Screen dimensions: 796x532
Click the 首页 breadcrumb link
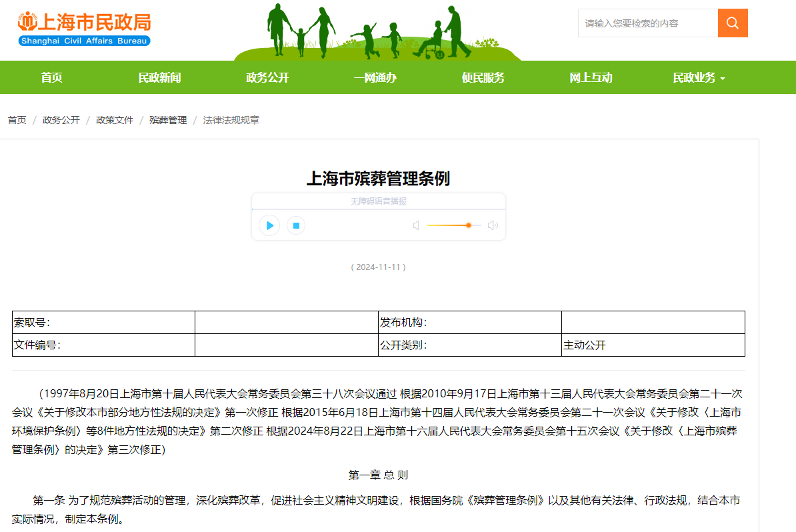click(16, 120)
